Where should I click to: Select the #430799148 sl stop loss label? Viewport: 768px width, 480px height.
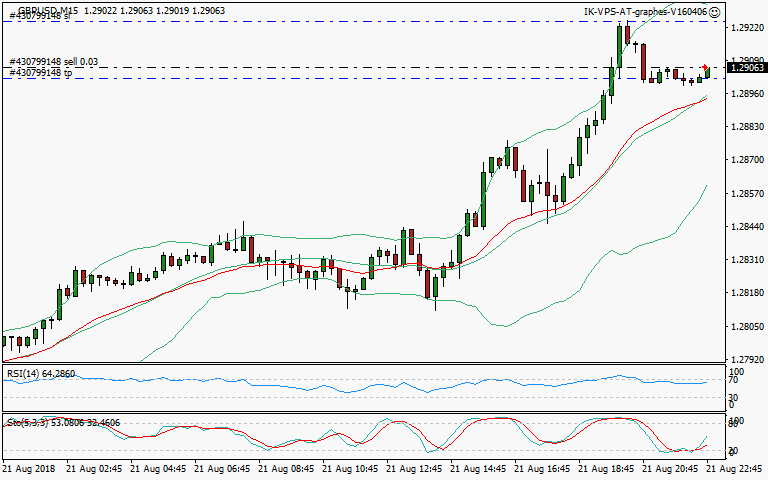coord(40,16)
